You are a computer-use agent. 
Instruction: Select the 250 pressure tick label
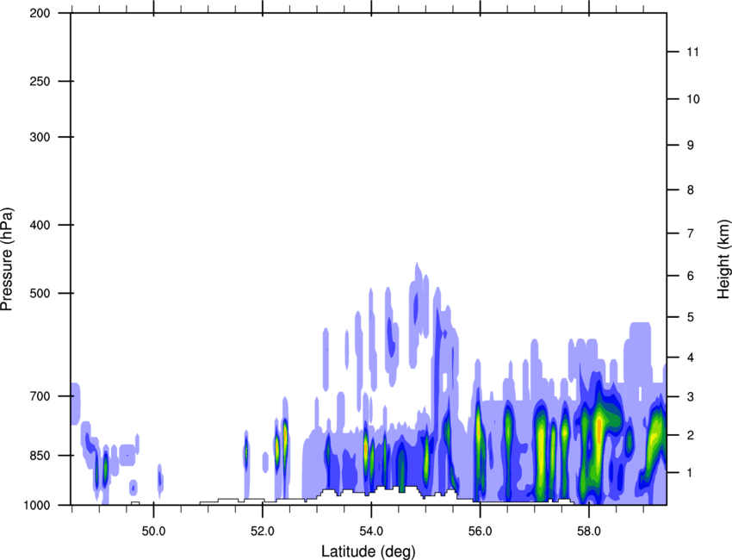pyautogui.click(x=40, y=81)
